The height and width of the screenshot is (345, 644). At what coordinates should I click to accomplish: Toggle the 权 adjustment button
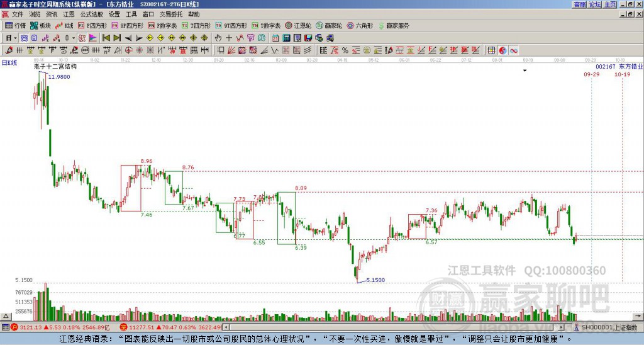(x=82, y=38)
